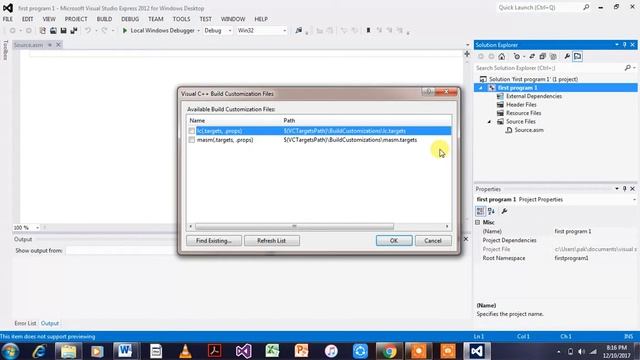Click the Navigate Backward toolbar icon
Viewport: 640px width, 360px height.
[x=13, y=31]
